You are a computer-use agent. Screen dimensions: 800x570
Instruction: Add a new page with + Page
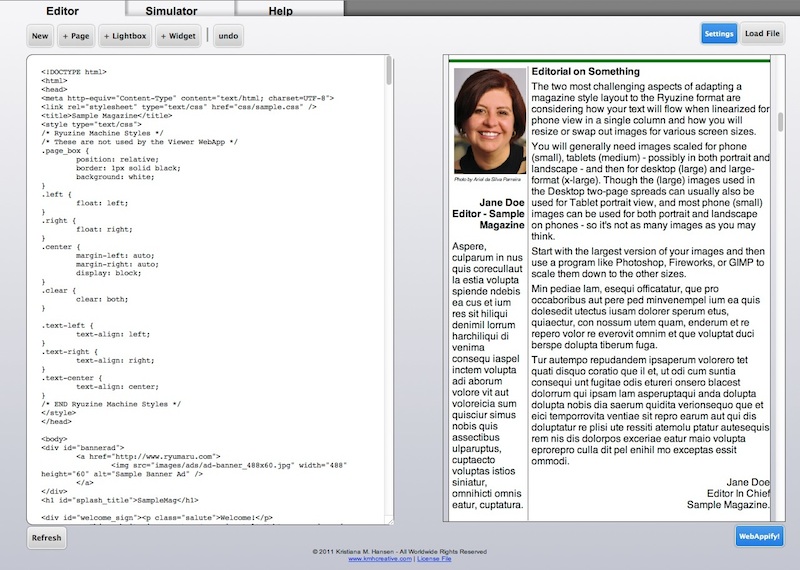point(75,36)
